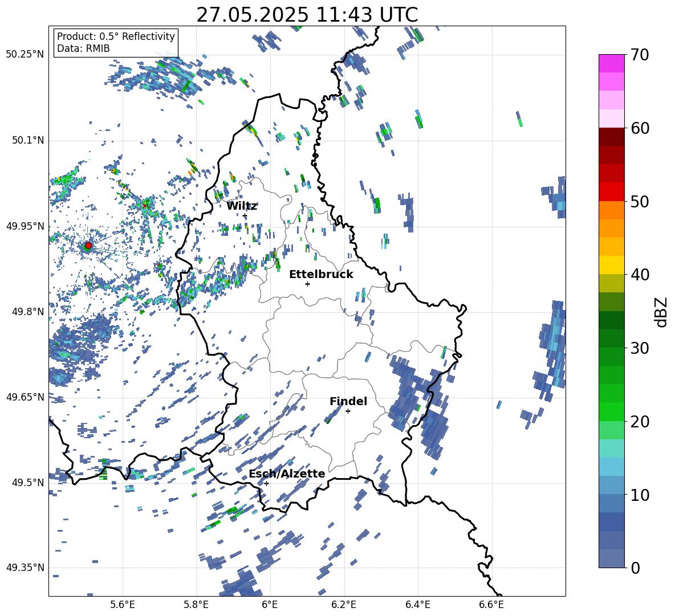Click the 49.8°N latitude label
Viewport: 675px width, 616px height.
click(27, 312)
